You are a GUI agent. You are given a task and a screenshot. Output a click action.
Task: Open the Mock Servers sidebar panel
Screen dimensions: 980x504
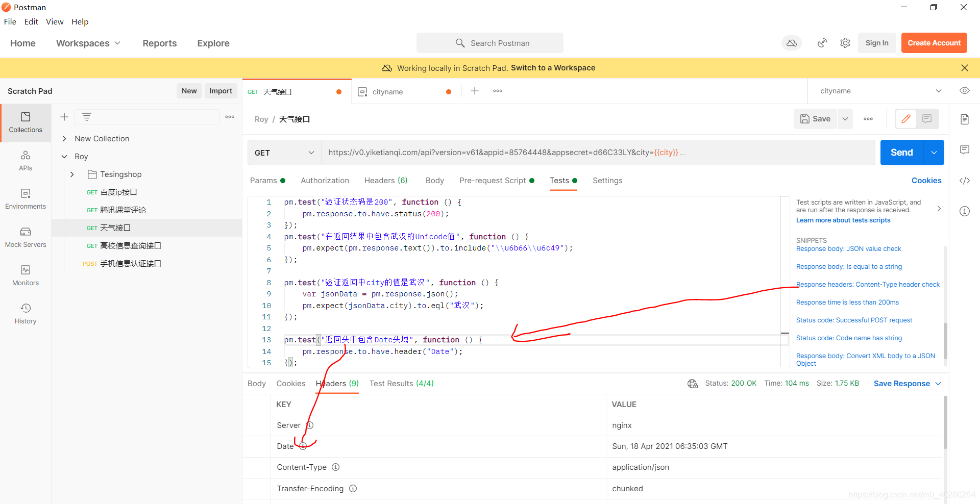click(26, 238)
